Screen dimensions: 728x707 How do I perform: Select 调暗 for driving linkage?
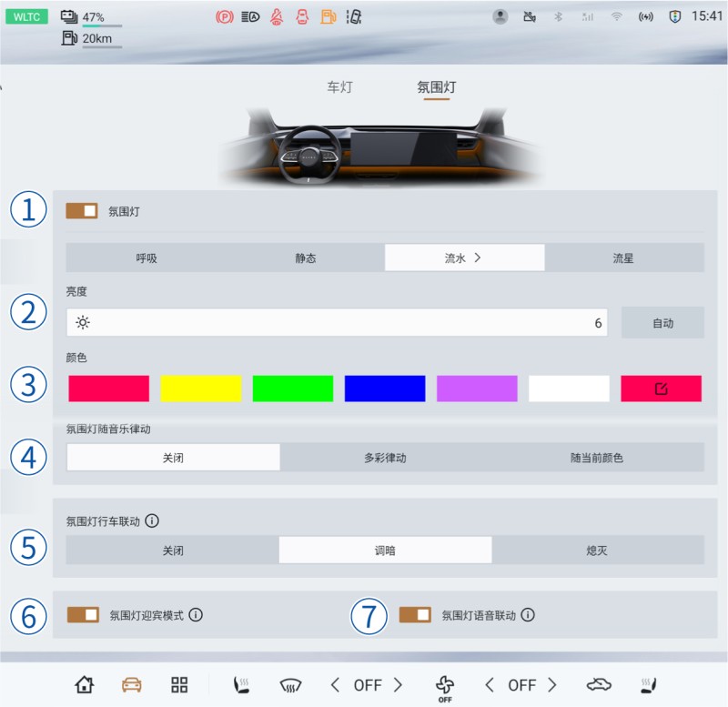tap(385, 550)
